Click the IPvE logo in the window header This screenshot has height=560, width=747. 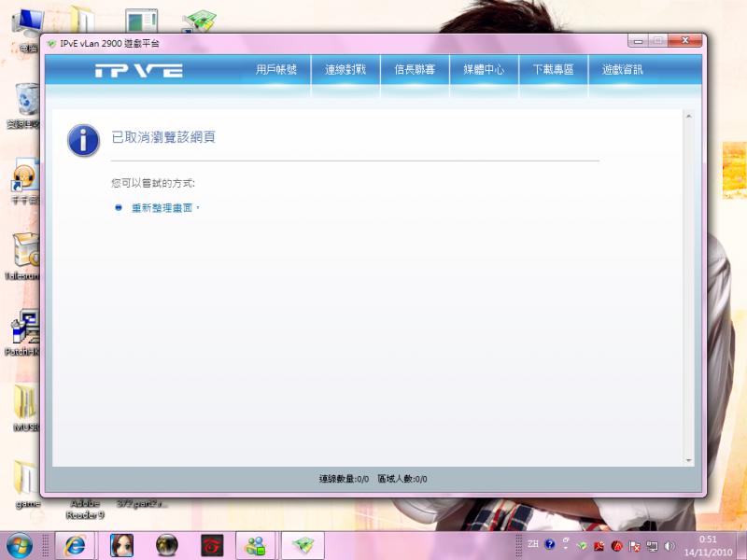(140, 70)
